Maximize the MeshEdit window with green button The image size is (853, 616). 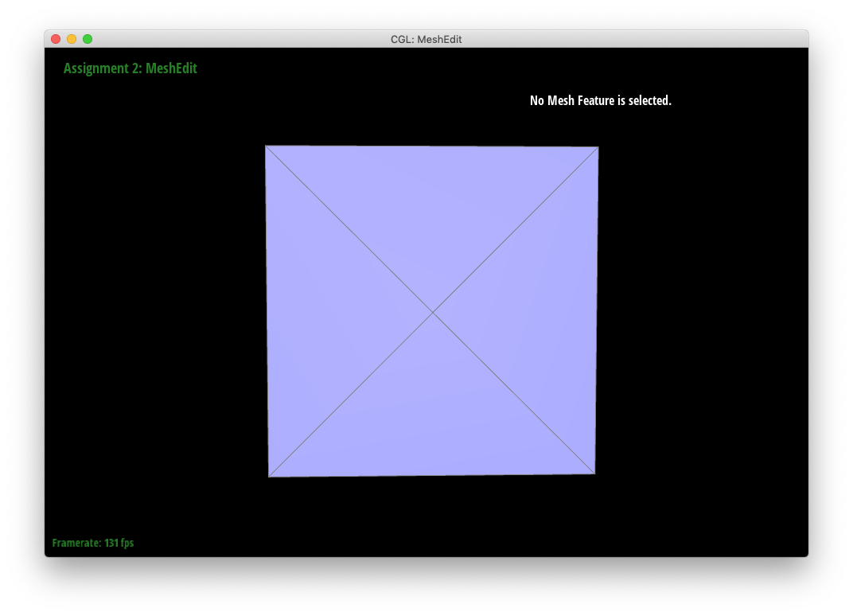click(88, 39)
